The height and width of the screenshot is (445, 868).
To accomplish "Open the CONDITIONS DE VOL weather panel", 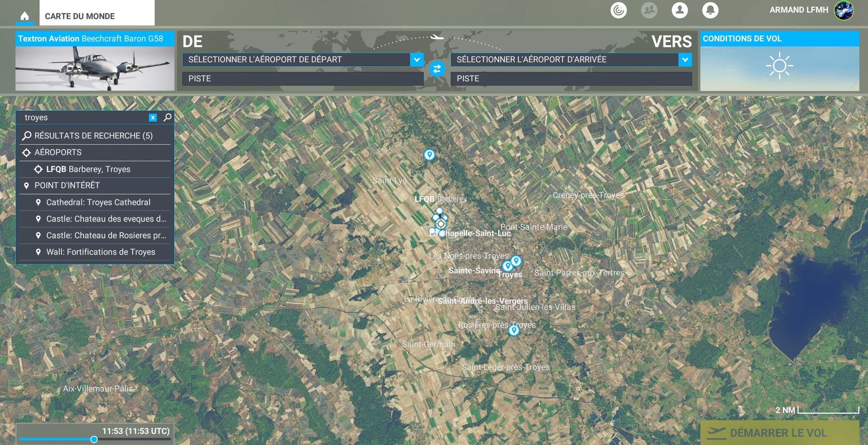I will [779, 61].
